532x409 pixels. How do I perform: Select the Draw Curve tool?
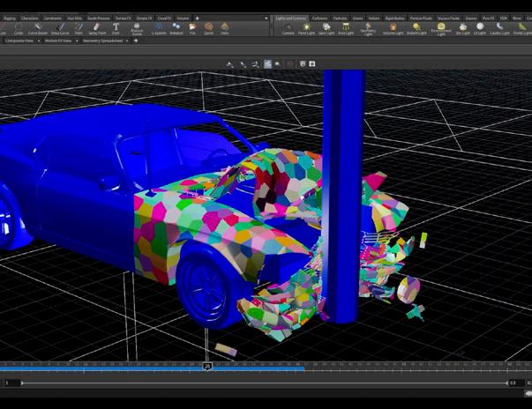[x=60, y=28]
